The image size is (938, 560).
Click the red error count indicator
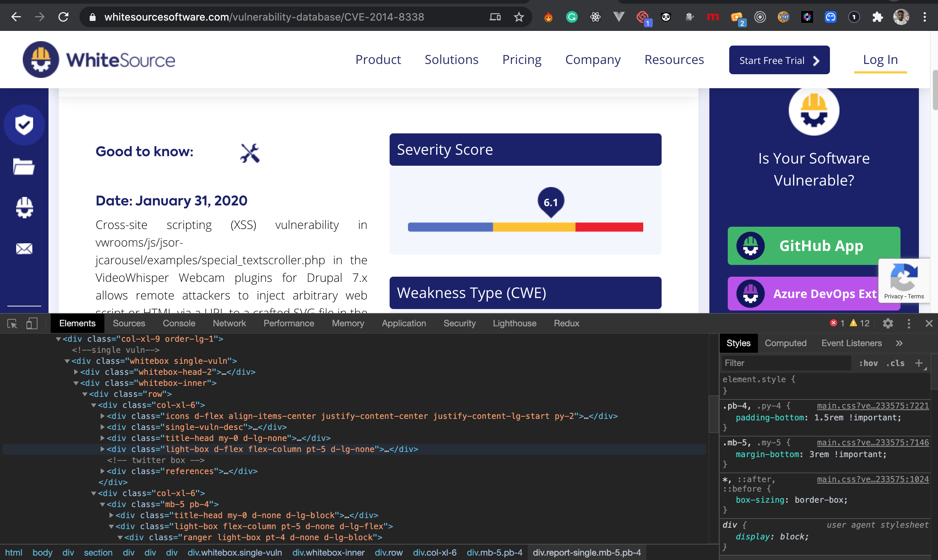click(x=837, y=323)
